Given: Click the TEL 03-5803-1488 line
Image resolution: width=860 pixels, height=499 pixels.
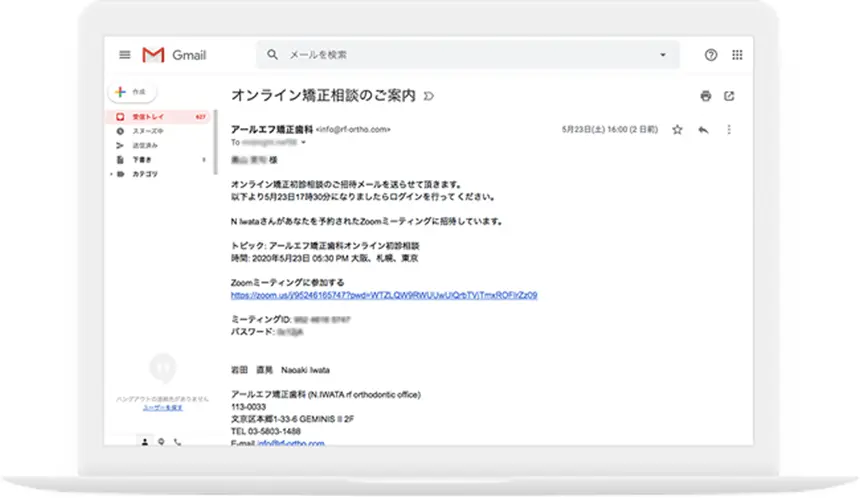Looking at the screenshot, I should tap(265, 432).
